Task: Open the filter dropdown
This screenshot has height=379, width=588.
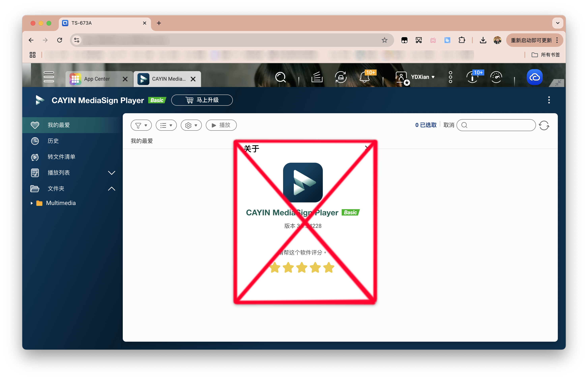Action: (x=141, y=125)
